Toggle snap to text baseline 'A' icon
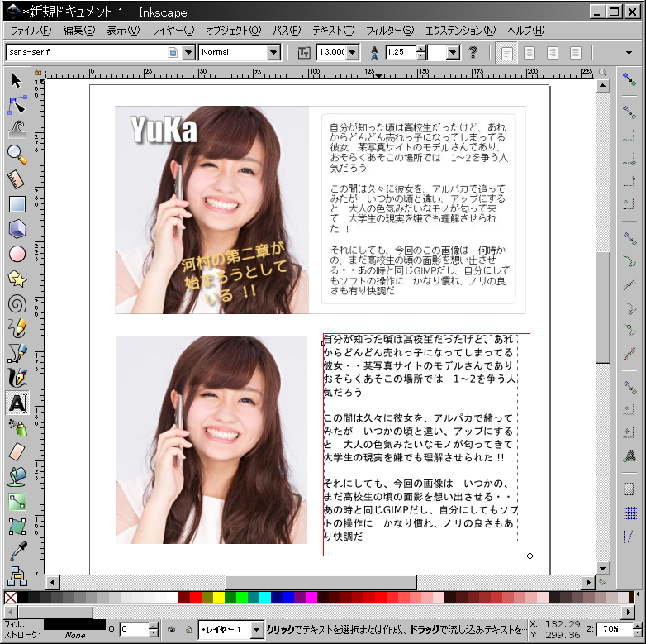The width and height of the screenshot is (646, 644). coord(629,456)
